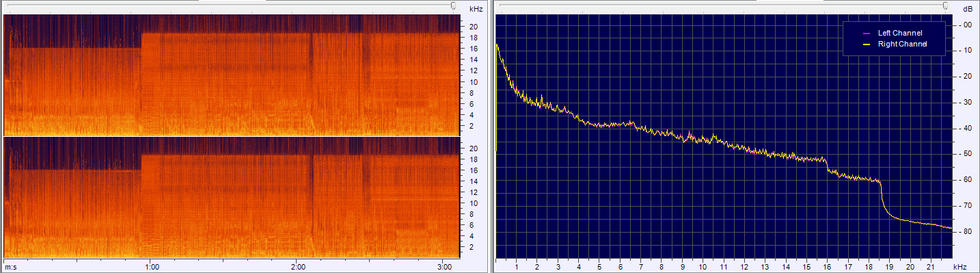Click the 2:00 marker on the time ruler
The height and width of the screenshot is (273, 980).
[x=299, y=266]
